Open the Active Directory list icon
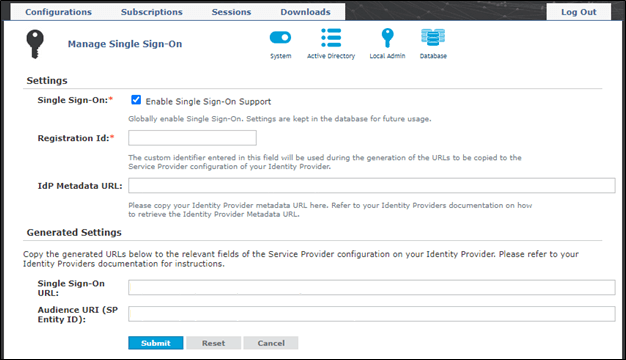The image size is (626, 360). point(331,38)
